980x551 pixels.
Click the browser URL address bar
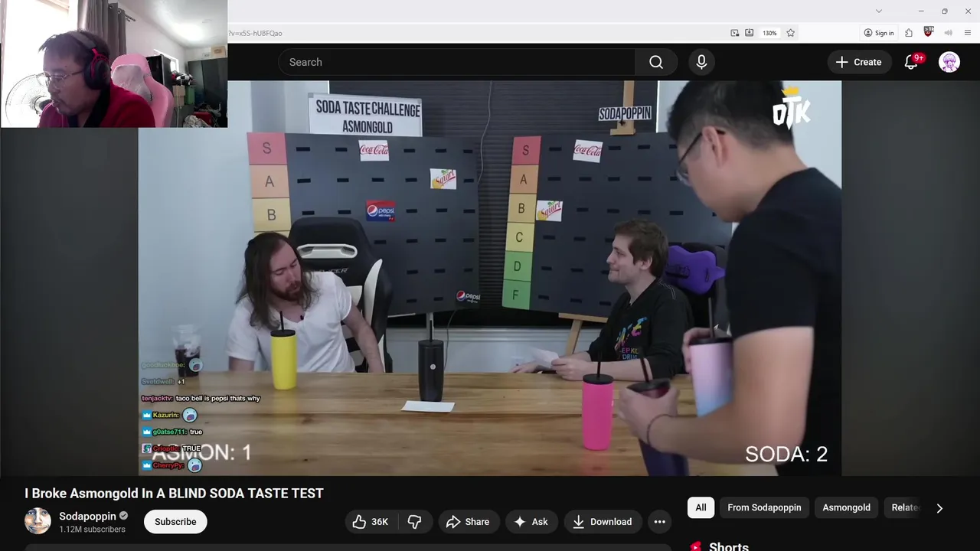475,33
